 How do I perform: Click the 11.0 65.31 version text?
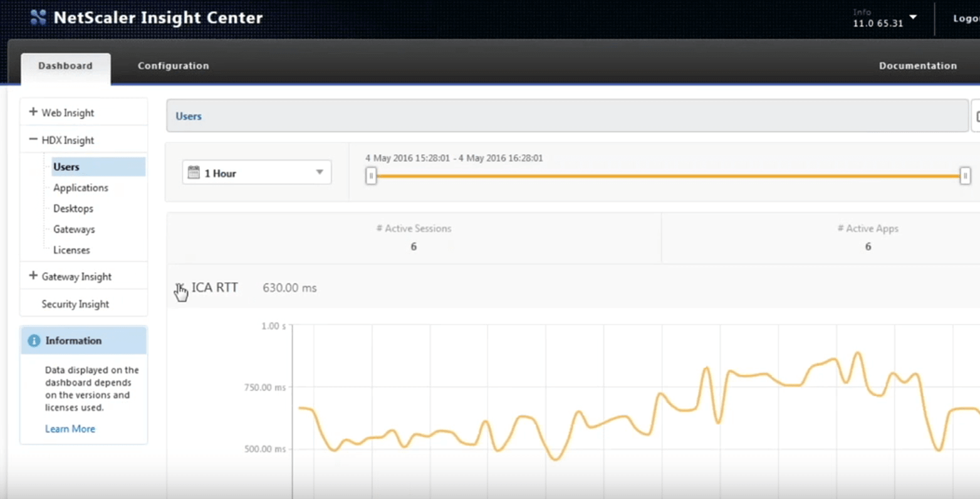[x=878, y=23]
